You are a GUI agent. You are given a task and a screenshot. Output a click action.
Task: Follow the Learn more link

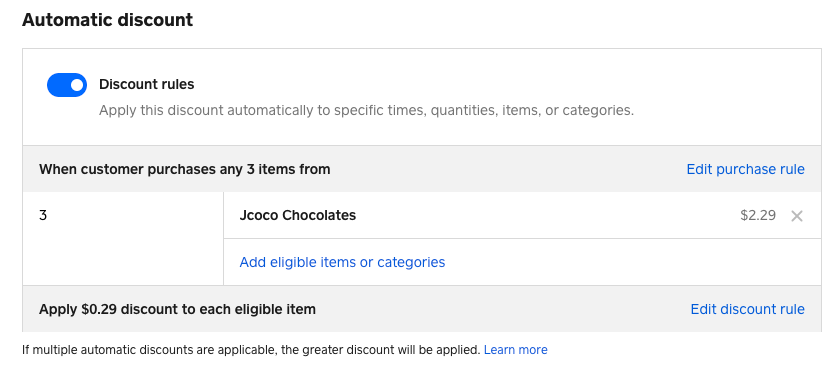[x=515, y=350]
